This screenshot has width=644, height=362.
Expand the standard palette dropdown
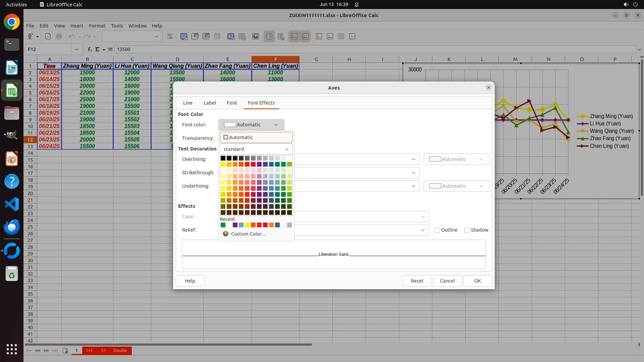tap(256, 149)
